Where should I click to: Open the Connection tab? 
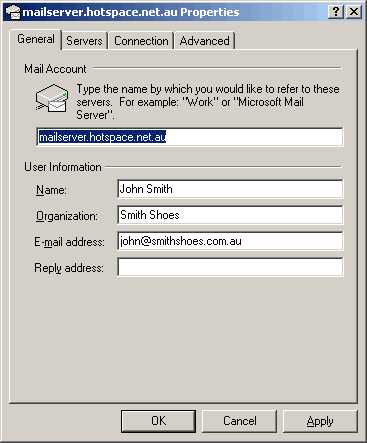coord(141,41)
